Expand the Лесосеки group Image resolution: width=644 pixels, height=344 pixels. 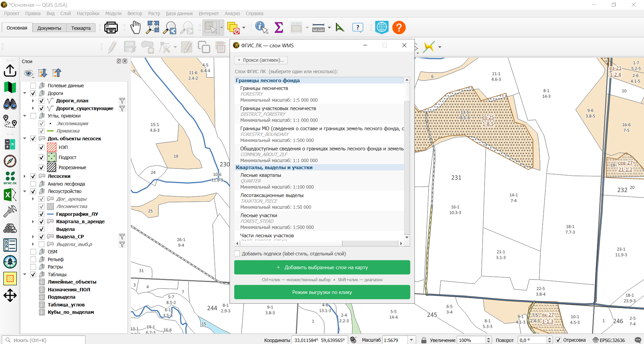[25, 176]
